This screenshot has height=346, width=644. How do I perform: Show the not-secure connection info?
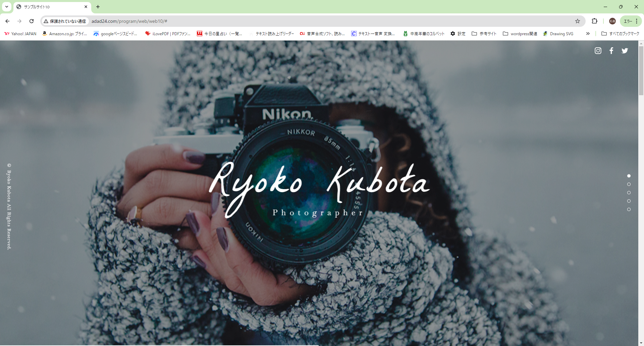65,21
